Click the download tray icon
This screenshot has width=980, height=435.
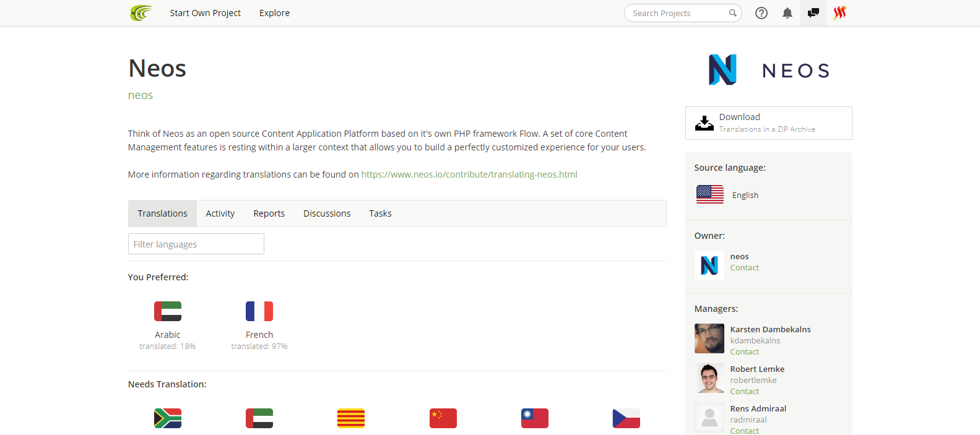704,123
